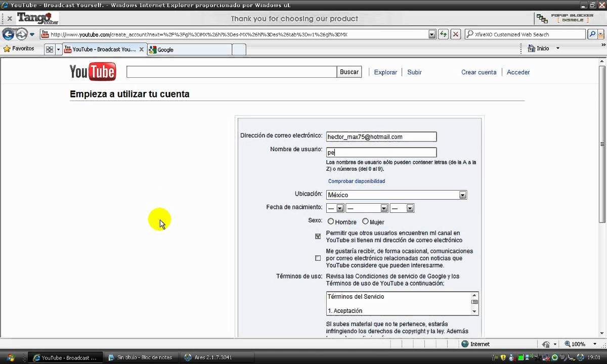
Task: Switch to the Google tab
Action: 189,50
